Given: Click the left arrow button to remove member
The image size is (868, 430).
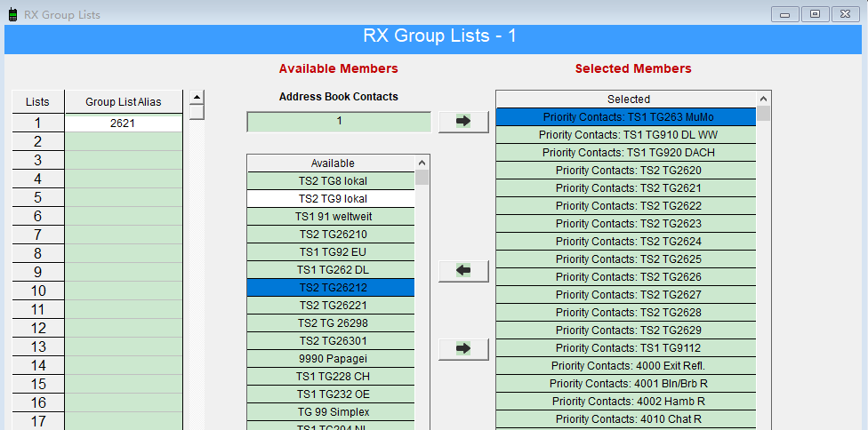Looking at the screenshot, I should [x=462, y=271].
